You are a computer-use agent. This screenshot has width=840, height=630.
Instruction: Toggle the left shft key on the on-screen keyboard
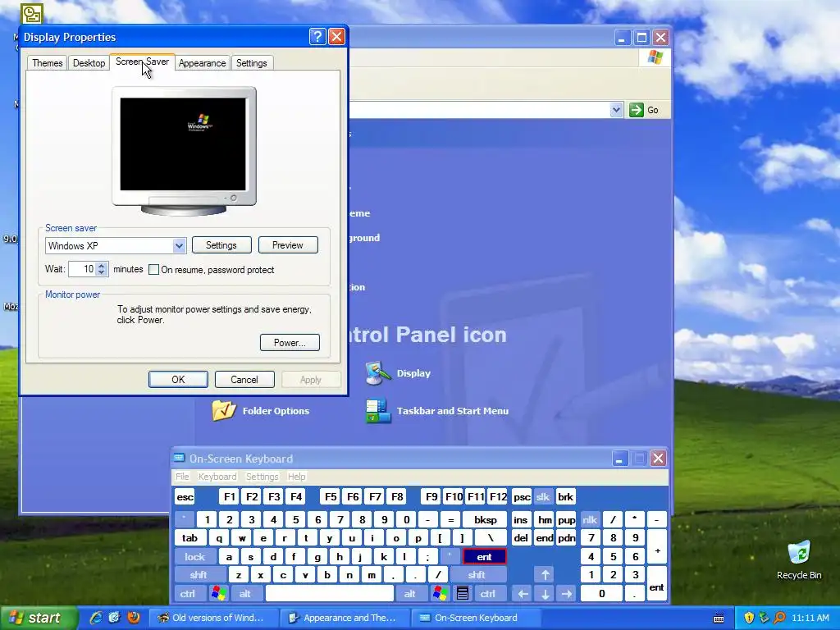(x=199, y=575)
